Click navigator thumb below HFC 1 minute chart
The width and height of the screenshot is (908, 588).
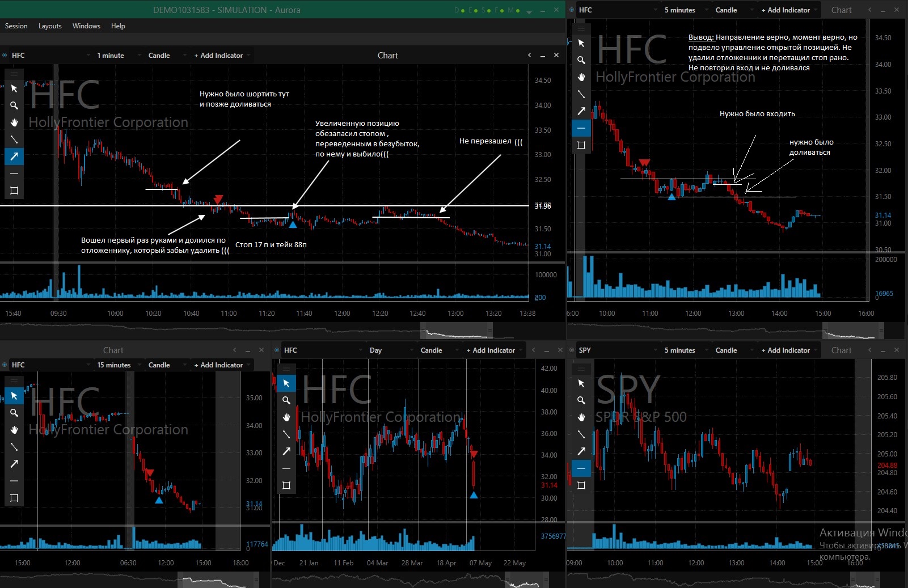click(457, 331)
